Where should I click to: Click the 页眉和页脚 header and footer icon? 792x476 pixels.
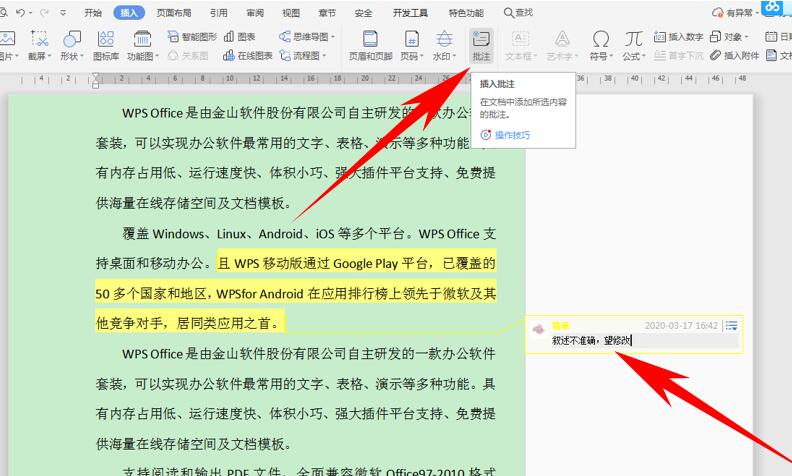click(370, 39)
